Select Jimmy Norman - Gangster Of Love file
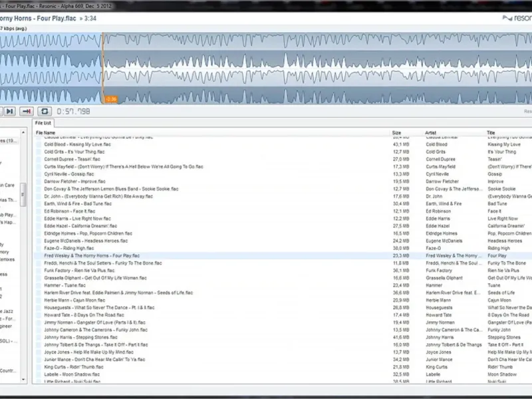The height and width of the screenshot is (399, 532). point(94,323)
